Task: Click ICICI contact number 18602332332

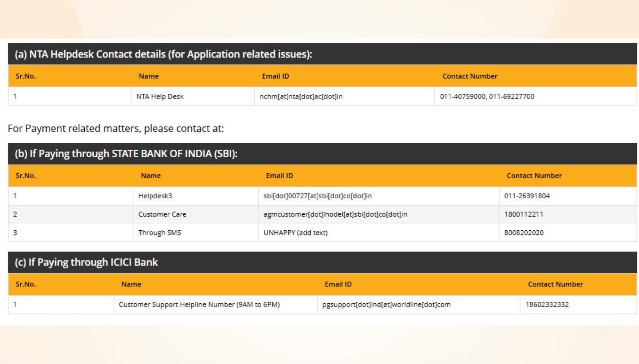Action: coord(547,305)
